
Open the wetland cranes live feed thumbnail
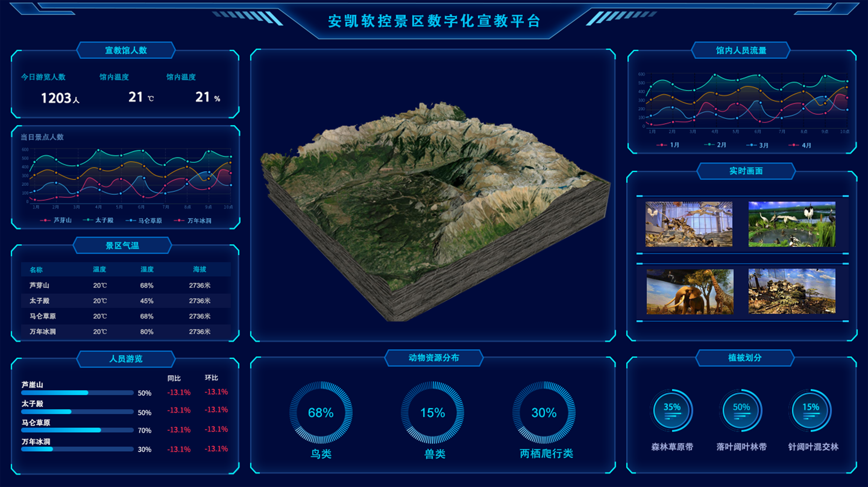point(792,224)
